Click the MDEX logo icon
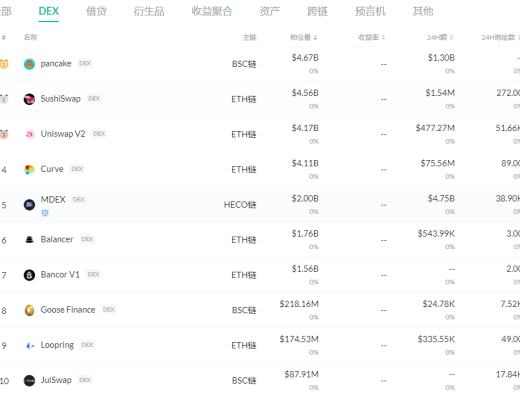 click(29, 205)
